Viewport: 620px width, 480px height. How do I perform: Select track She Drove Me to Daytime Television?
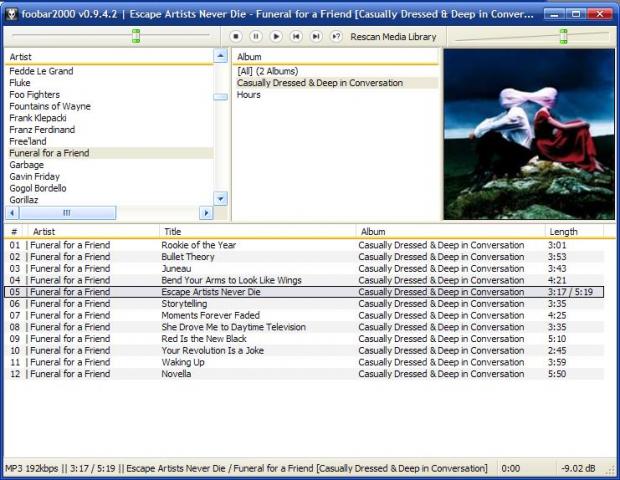tap(304, 327)
